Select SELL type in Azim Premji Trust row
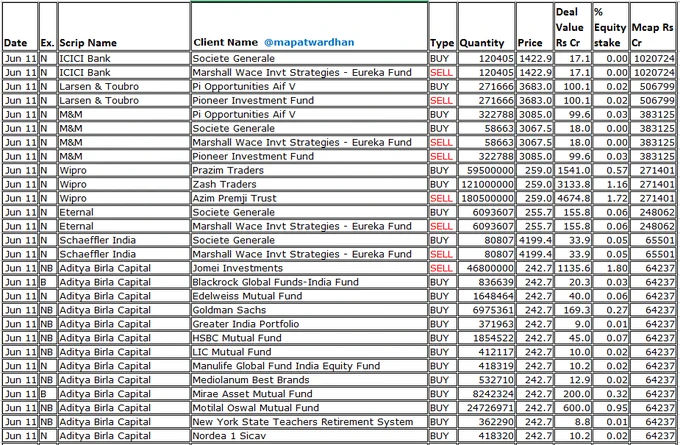 [x=442, y=198]
